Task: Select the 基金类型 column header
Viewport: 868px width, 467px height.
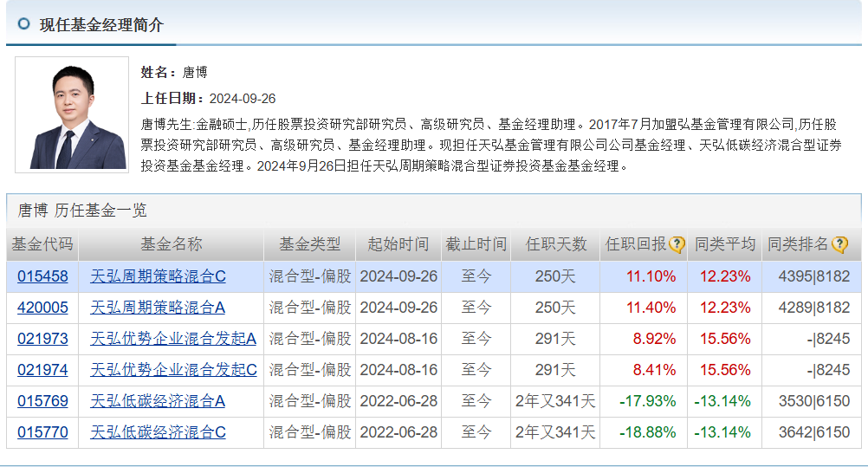Action: pyautogui.click(x=310, y=244)
